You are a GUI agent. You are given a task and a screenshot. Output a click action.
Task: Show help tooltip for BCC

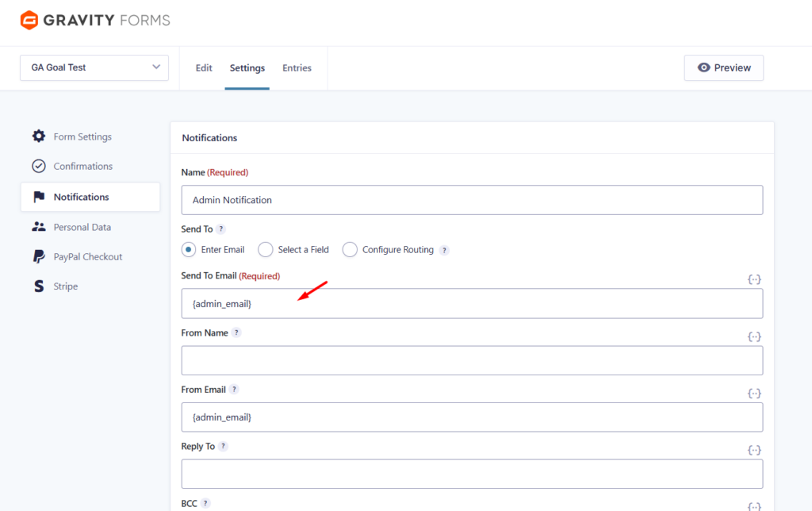[205, 503]
